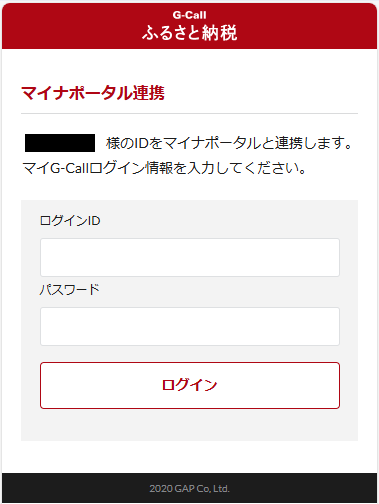The height and width of the screenshot is (504, 379).
Task: Click the small G-Call logo text
Action: coord(189,15)
